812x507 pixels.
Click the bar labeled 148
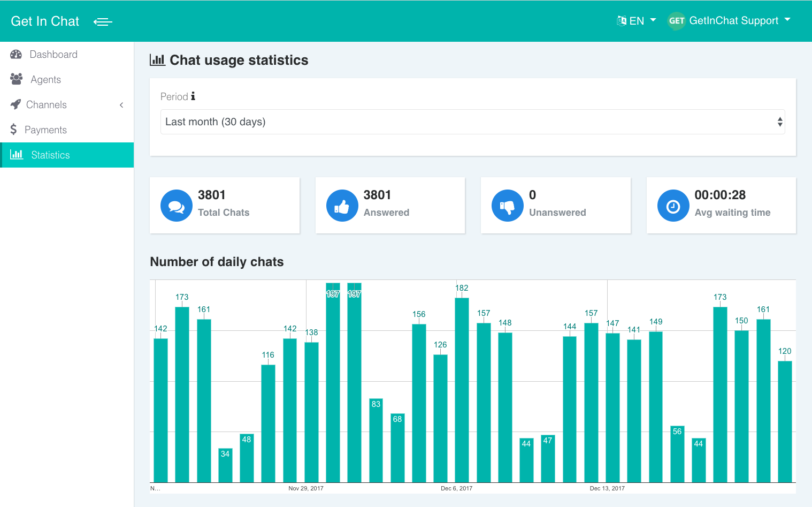pyautogui.click(x=505, y=407)
